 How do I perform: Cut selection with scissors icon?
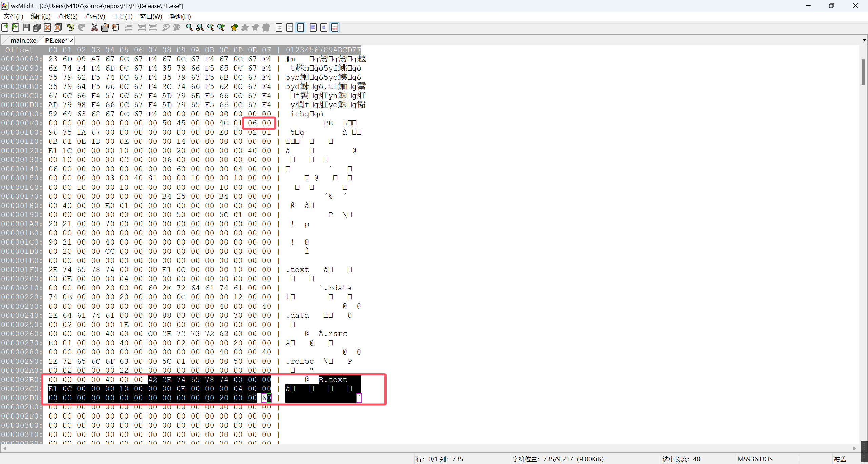tap(94, 27)
